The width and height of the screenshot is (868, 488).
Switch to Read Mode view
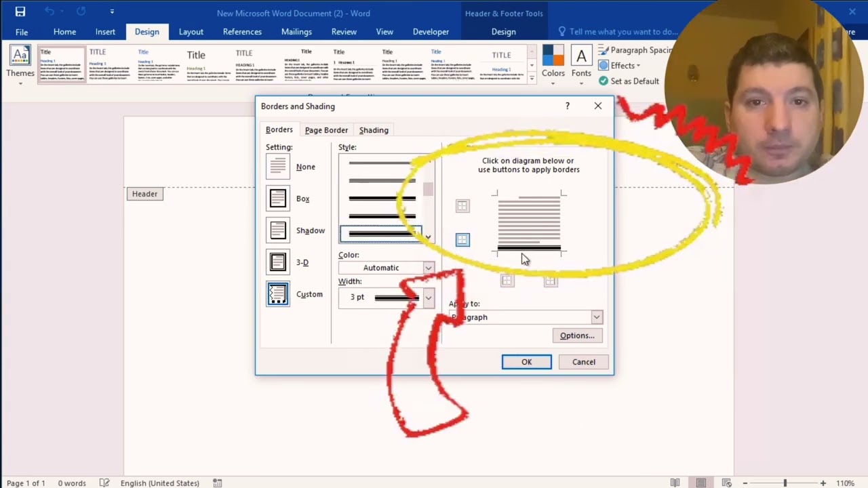[x=675, y=483]
